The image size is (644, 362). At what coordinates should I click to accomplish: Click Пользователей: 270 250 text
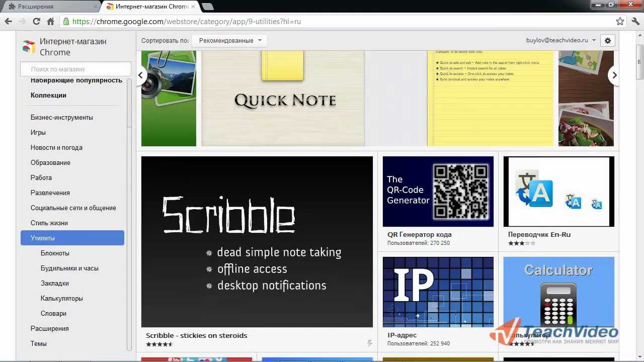(x=419, y=243)
